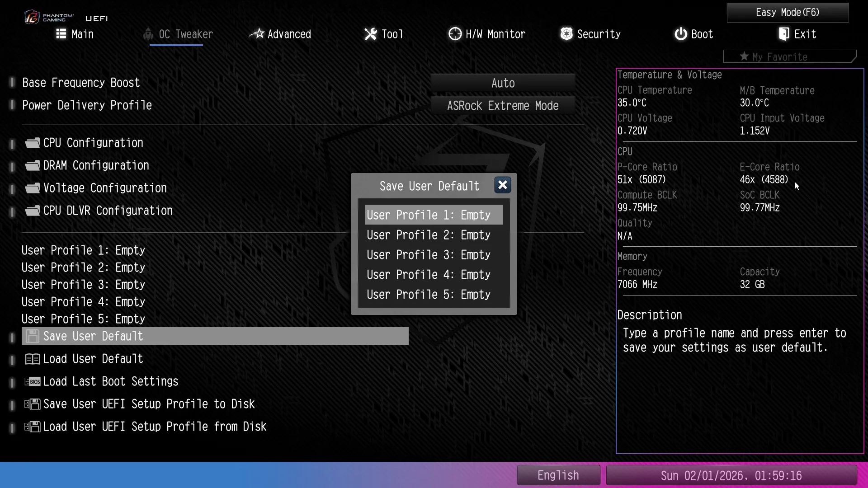Expand the Voltage Configuration submenu

[x=105, y=188]
